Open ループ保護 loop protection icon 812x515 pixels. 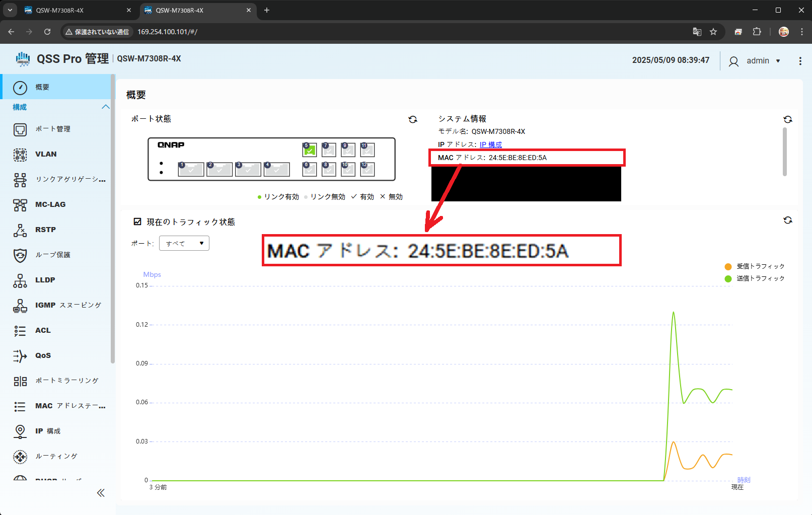(20, 255)
